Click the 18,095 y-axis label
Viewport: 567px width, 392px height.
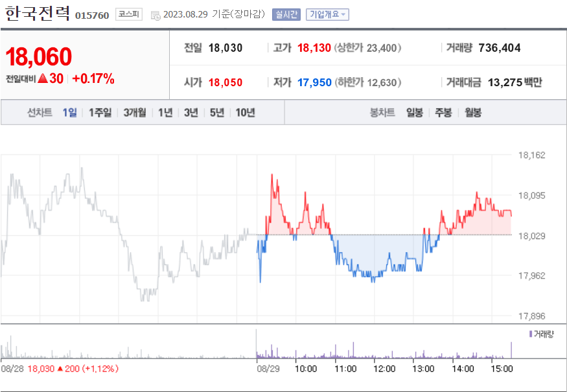pyautogui.click(x=531, y=196)
